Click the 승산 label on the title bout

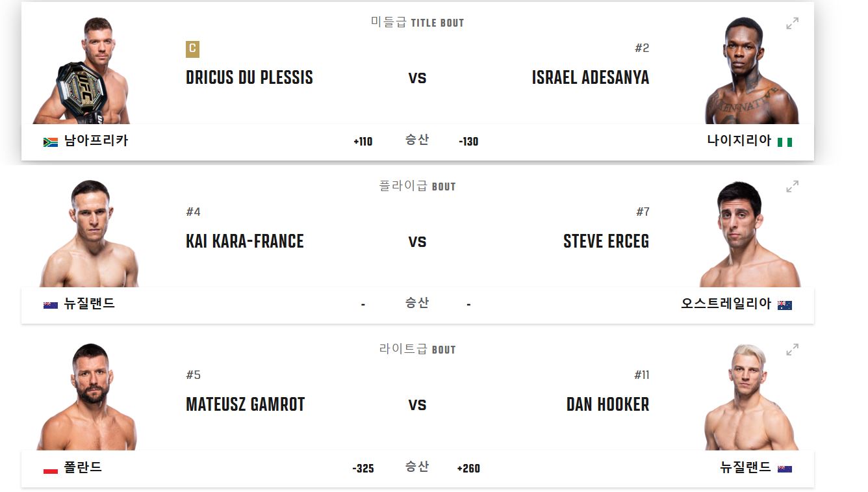click(418, 140)
